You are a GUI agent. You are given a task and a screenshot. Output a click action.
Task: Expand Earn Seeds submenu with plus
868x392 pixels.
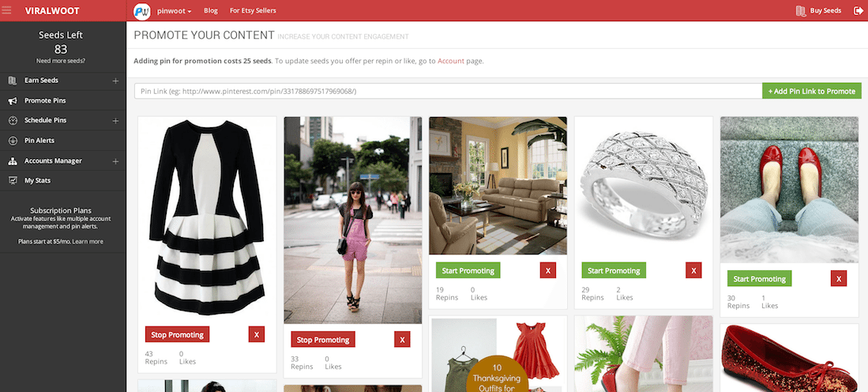(x=115, y=81)
